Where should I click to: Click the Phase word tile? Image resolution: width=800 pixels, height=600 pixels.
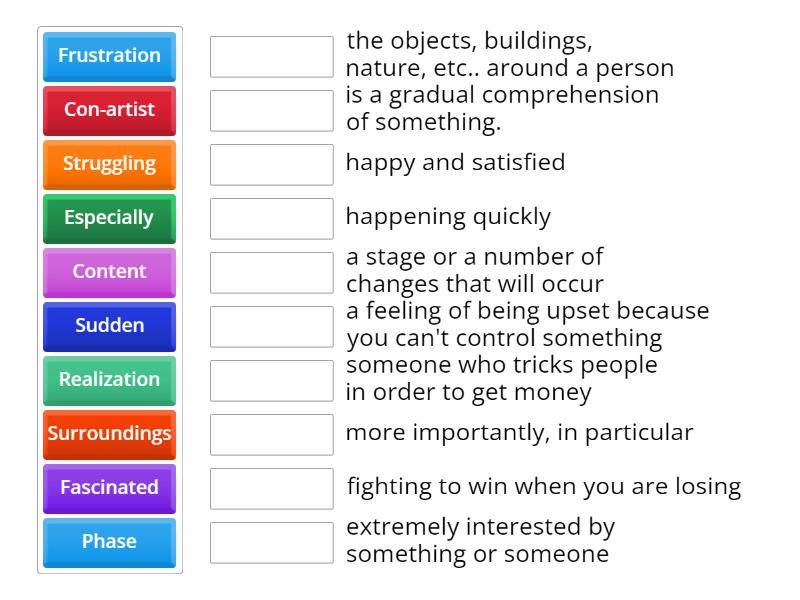point(109,542)
